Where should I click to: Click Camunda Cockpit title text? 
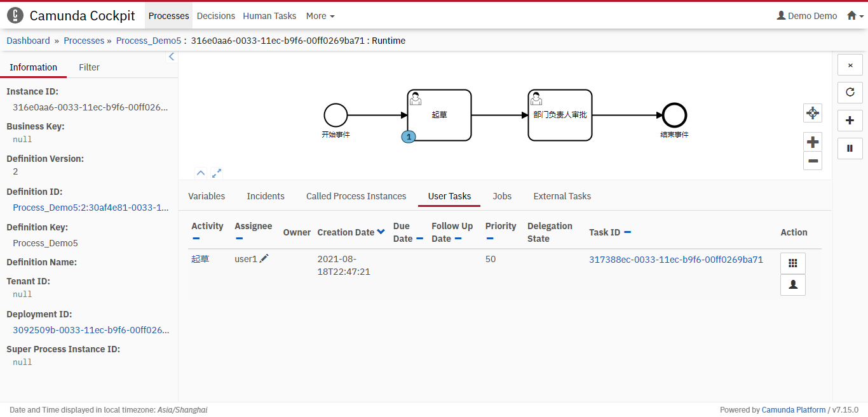click(83, 16)
